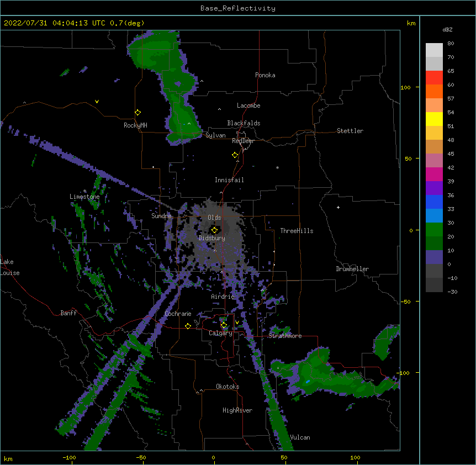Click the RockyMH label
The image size is (476, 465).
135,125
